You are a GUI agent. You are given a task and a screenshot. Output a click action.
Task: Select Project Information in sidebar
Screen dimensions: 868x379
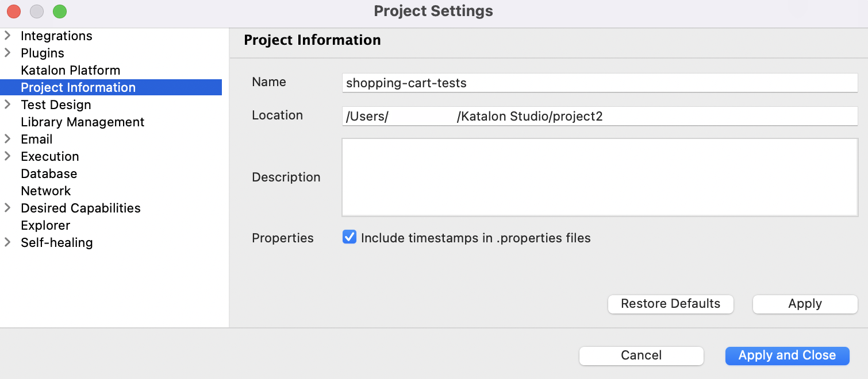tap(78, 87)
